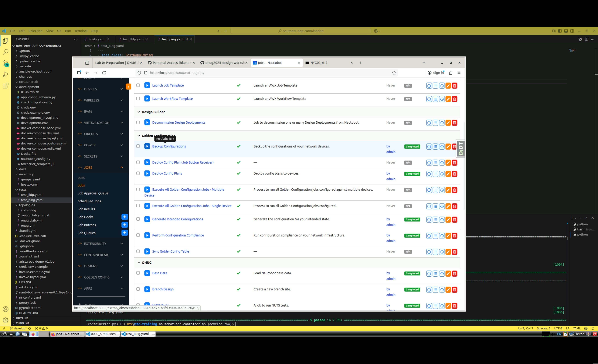598x364 pixels.
Task: Open job results list icon for Branch Design
Action: [x=435, y=289]
